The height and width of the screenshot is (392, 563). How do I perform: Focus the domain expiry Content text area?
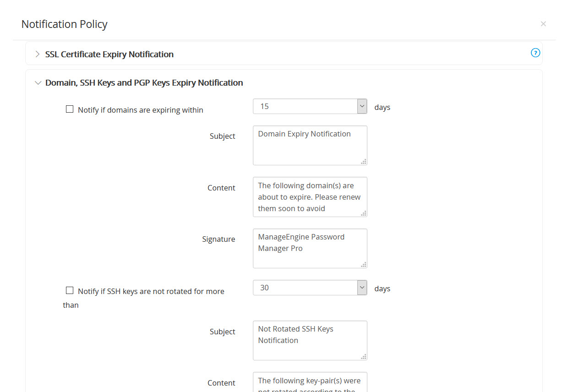click(310, 196)
